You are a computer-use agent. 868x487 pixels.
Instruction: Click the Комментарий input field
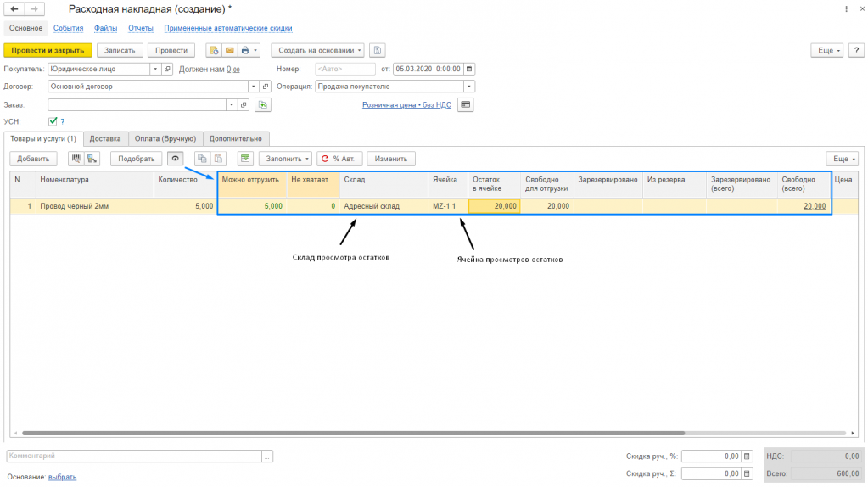134,456
